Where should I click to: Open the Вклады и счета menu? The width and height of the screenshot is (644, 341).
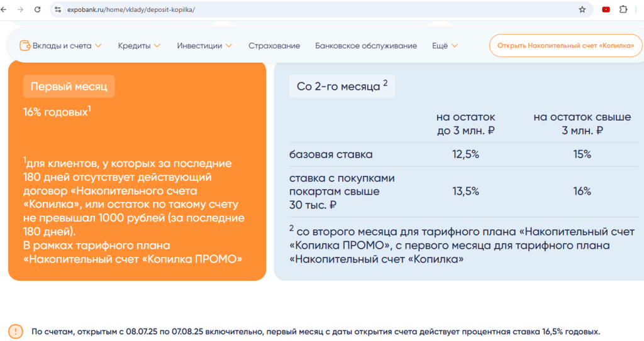point(61,46)
